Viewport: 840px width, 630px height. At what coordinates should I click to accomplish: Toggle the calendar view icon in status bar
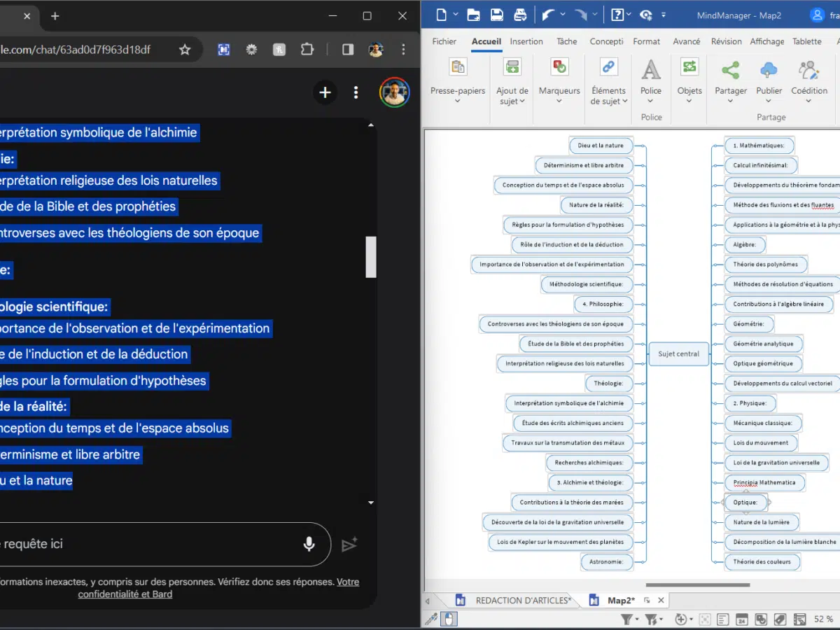pyautogui.click(x=741, y=619)
